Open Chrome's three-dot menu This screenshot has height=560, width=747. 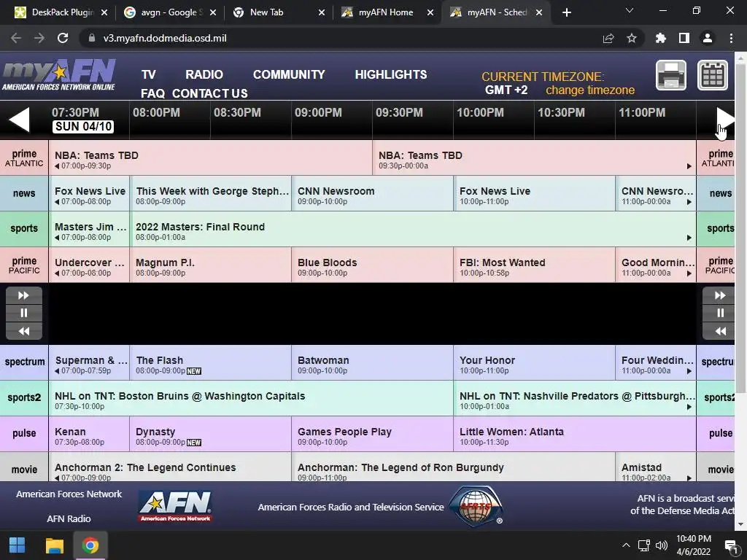(x=731, y=38)
